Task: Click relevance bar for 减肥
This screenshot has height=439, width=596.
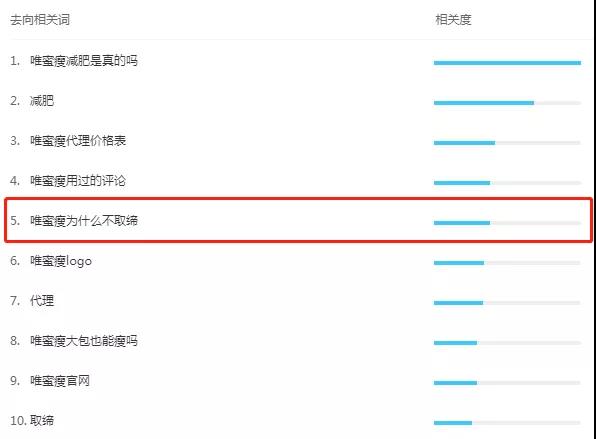Action: pos(507,103)
